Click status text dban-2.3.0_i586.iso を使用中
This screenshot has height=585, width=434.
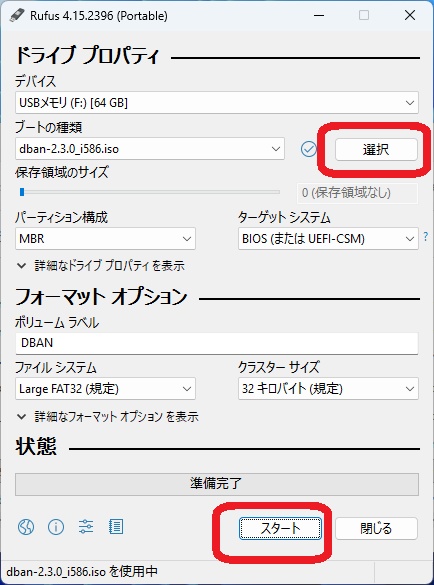tap(82, 572)
